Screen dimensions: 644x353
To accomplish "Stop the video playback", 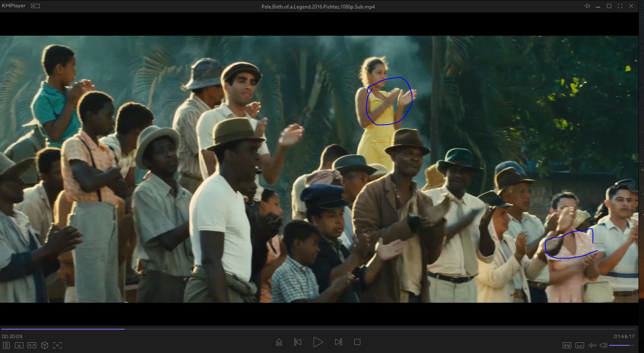I will click(x=357, y=342).
